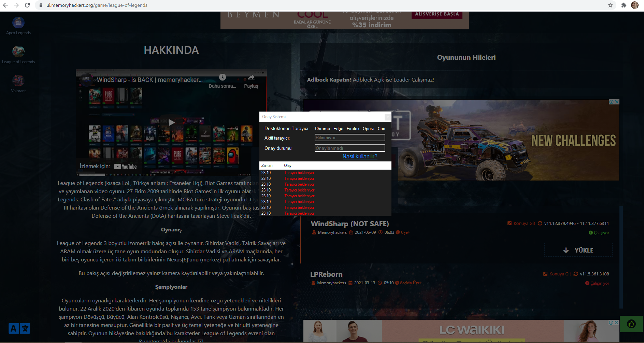Viewport: 644px width, 343px height.
Task: Click the Üye+ badge under WindSharp
Action: pyautogui.click(x=403, y=232)
